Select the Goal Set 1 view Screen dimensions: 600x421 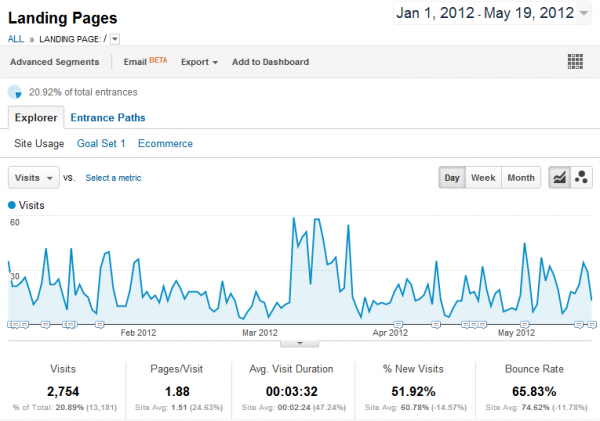[x=101, y=144]
